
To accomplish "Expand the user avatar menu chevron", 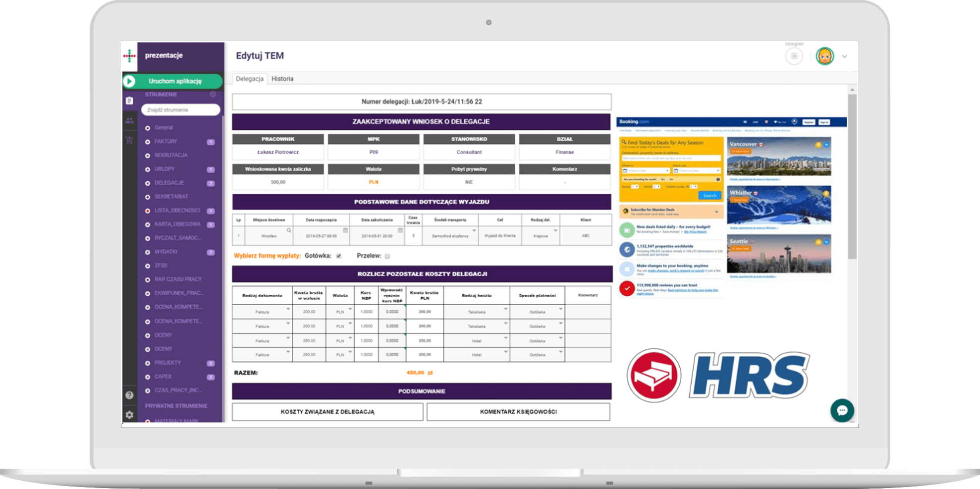I will point(845,56).
